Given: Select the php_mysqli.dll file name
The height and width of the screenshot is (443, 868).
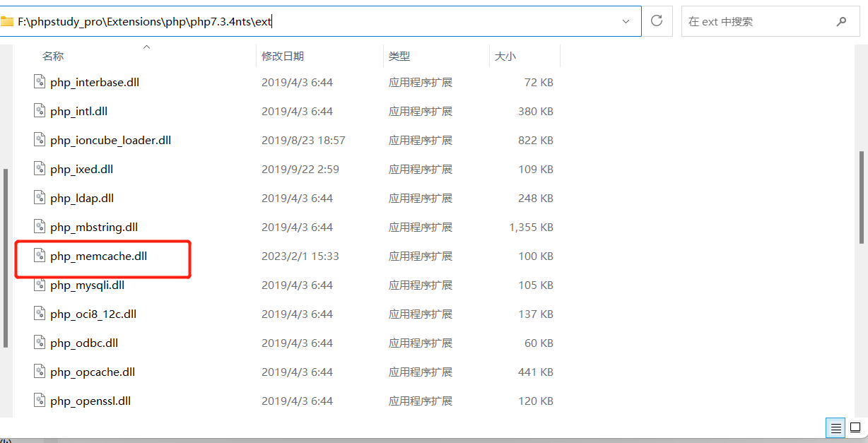Looking at the screenshot, I should tap(88, 285).
